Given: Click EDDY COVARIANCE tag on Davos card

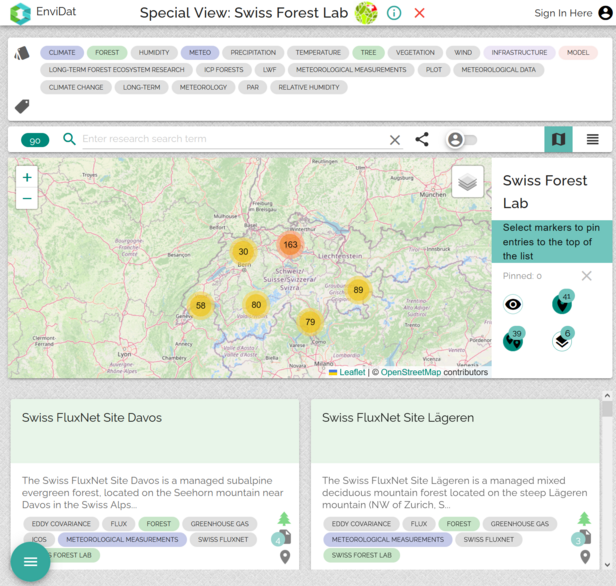Looking at the screenshot, I should pyautogui.click(x=61, y=524).
